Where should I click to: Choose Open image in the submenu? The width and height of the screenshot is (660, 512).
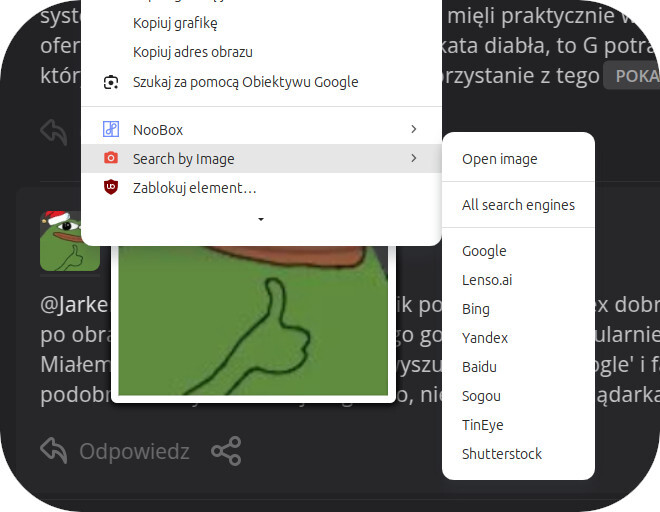click(499, 159)
